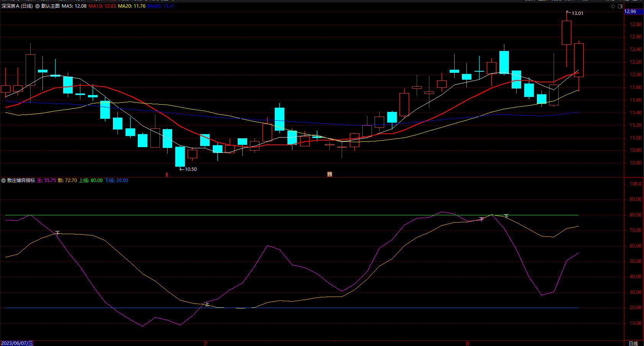Click the 2023/06/07/三 date label
Screen dimensions: 644x346
pos(17,343)
